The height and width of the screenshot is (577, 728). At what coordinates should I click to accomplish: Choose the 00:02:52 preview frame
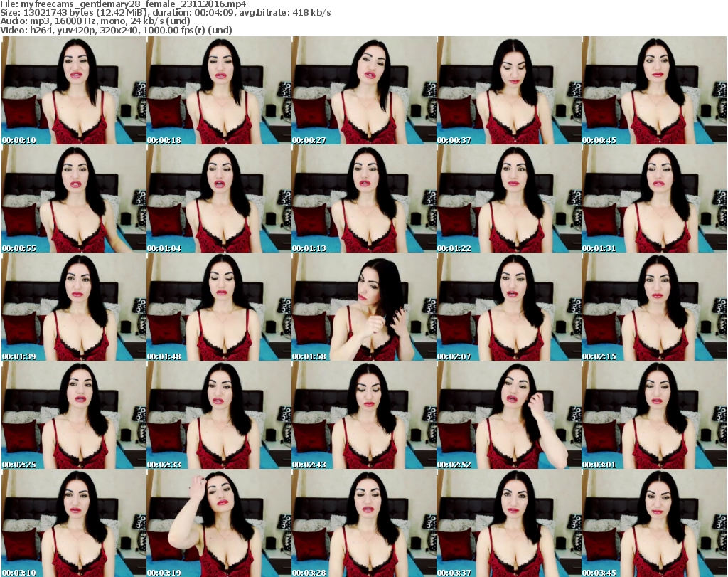point(509,415)
